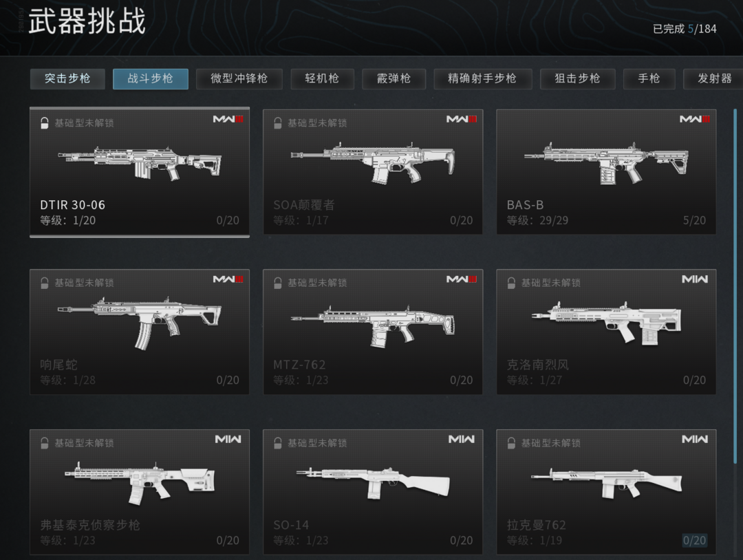Open the 发射器 tab
This screenshot has height=560, width=743.
tap(713, 78)
